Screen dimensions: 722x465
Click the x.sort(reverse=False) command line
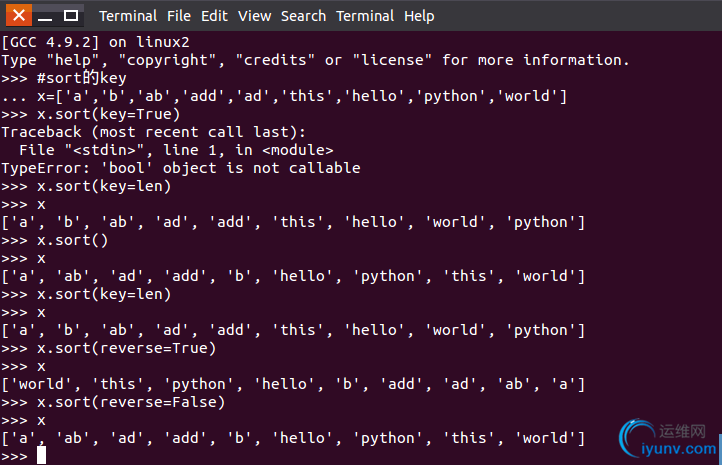113,402
